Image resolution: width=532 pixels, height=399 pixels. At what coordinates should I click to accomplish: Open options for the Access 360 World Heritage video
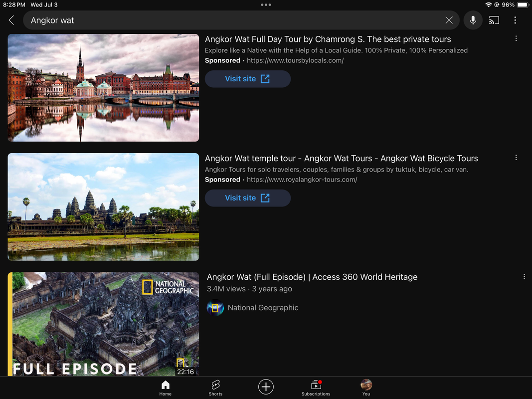(x=524, y=277)
